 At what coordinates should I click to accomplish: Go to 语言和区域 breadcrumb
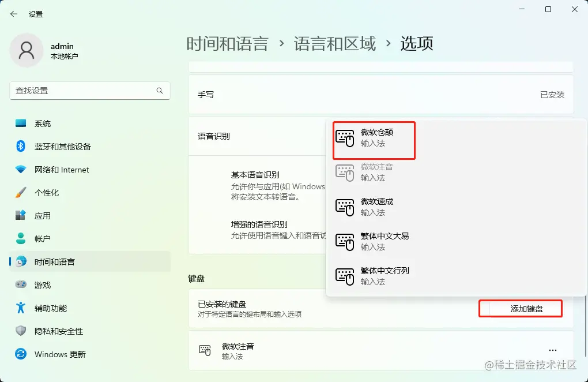coord(334,43)
